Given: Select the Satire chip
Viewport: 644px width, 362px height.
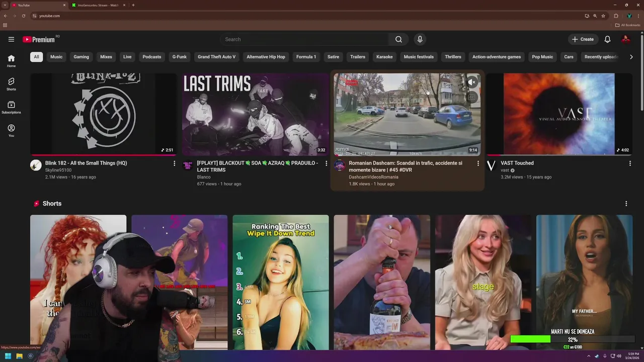Looking at the screenshot, I should tap(334, 57).
